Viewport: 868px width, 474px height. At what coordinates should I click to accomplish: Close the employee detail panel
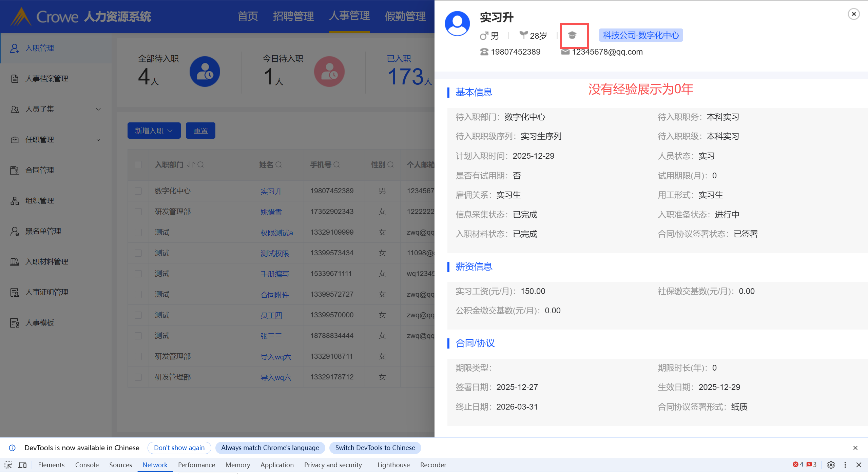click(853, 14)
